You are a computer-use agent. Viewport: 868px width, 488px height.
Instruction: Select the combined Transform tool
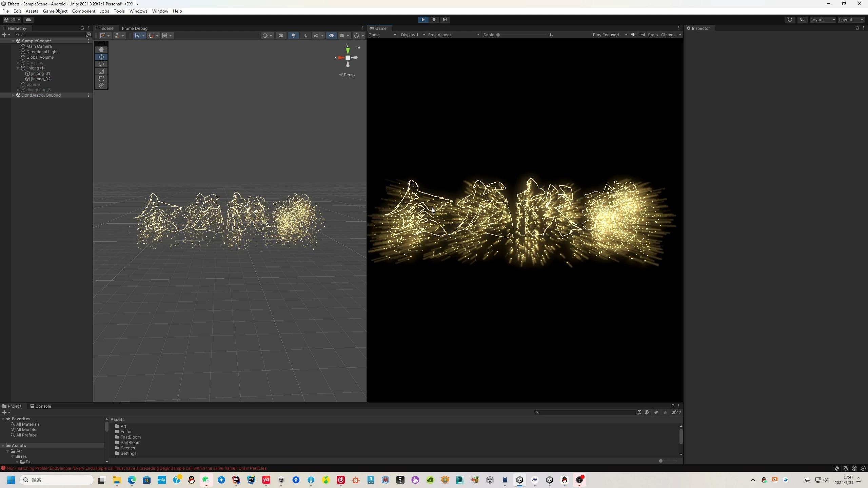[101, 85]
